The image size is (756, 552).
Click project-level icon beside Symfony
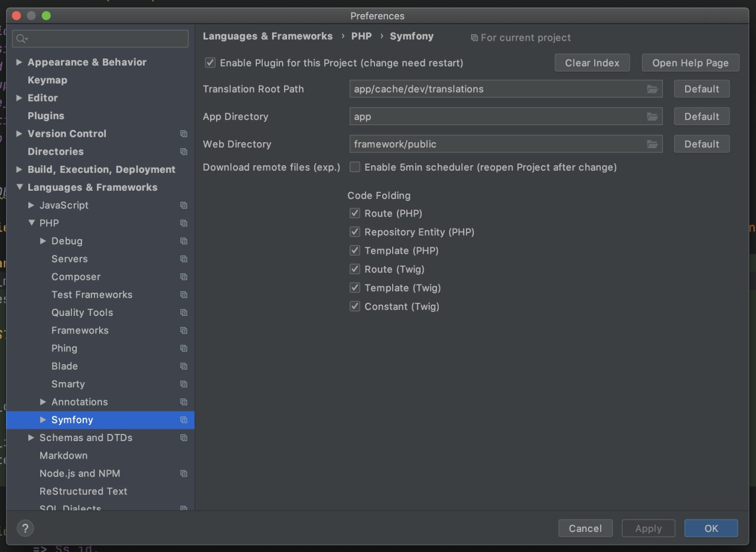[x=184, y=420]
